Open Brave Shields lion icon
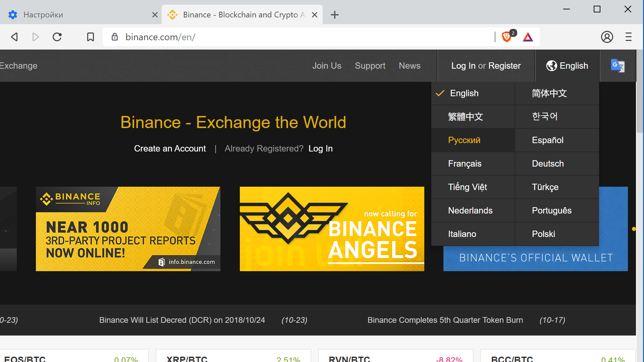This screenshot has width=644, height=362. (x=507, y=37)
